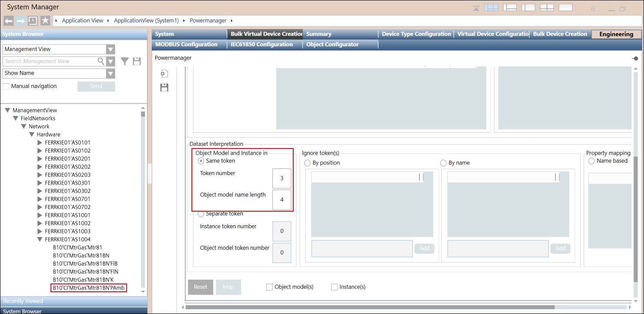Image resolution: width=644 pixels, height=314 pixels.
Task: Click the recent locations history icon
Action: pos(33,20)
